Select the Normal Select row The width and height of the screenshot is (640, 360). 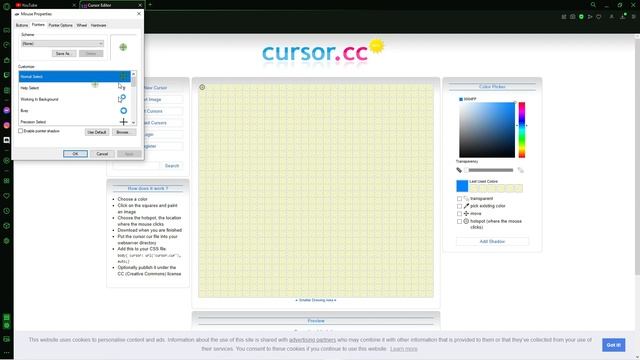pyautogui.click(x=75, y=76)
